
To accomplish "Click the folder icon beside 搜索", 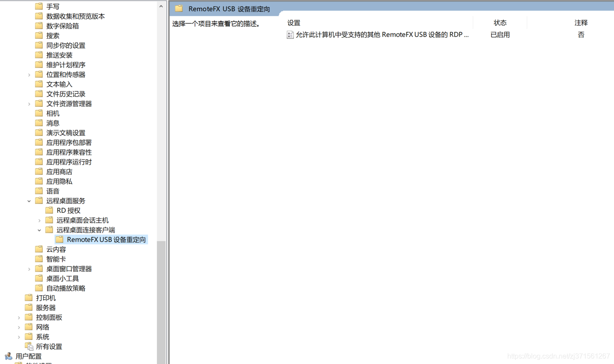I will click(x=39, y=35).
